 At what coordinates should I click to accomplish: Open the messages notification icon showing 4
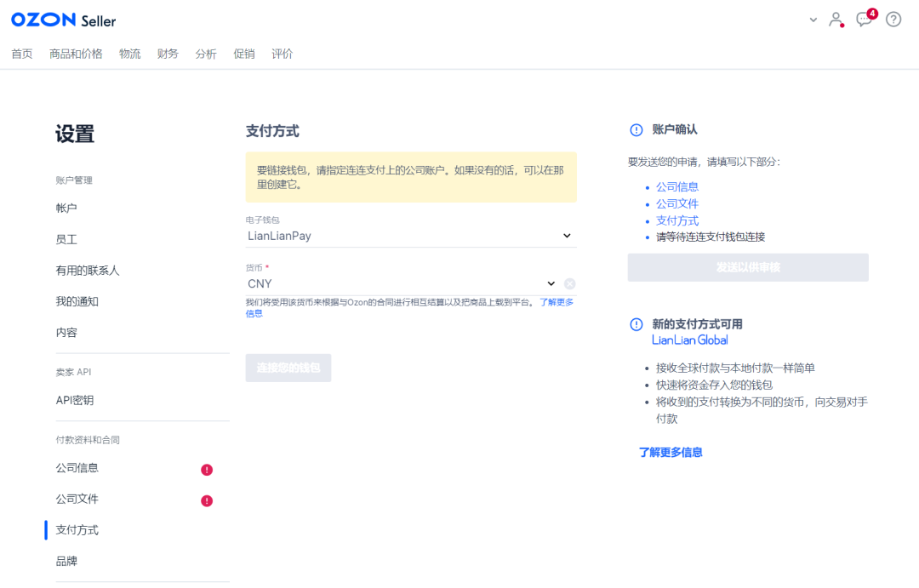864,19
